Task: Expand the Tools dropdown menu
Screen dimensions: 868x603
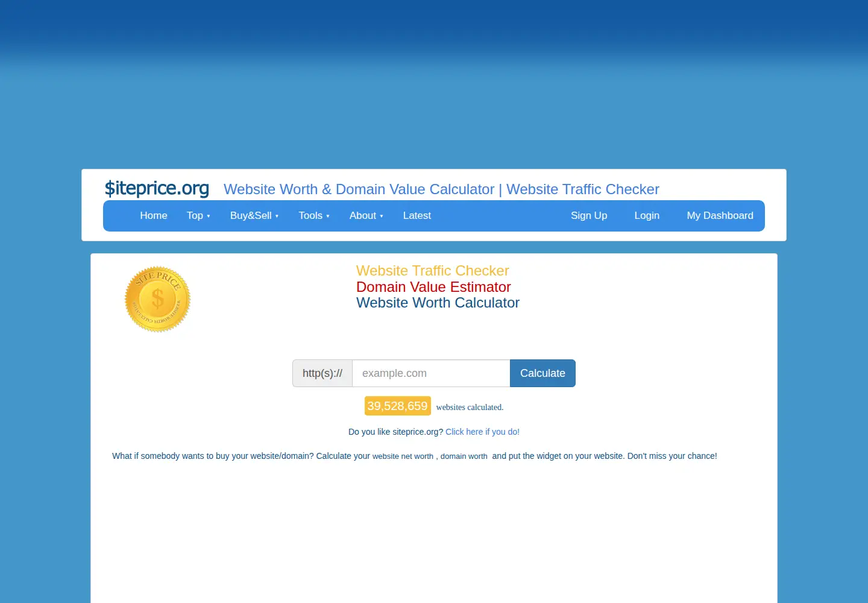Action: click(x=314, y=215)
